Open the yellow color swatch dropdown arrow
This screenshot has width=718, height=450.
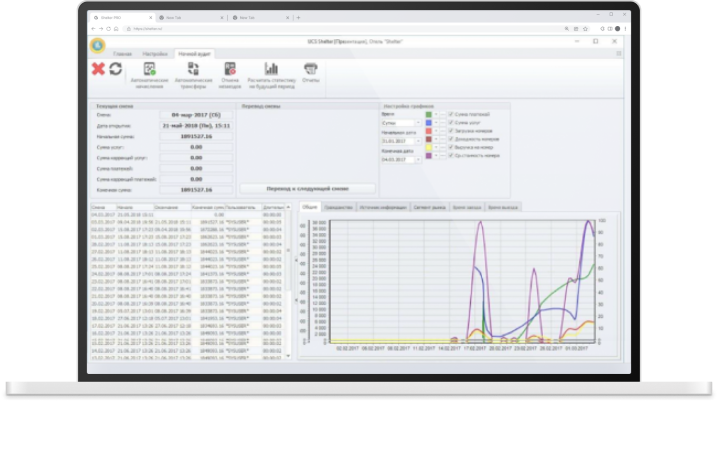click(436, 147)
